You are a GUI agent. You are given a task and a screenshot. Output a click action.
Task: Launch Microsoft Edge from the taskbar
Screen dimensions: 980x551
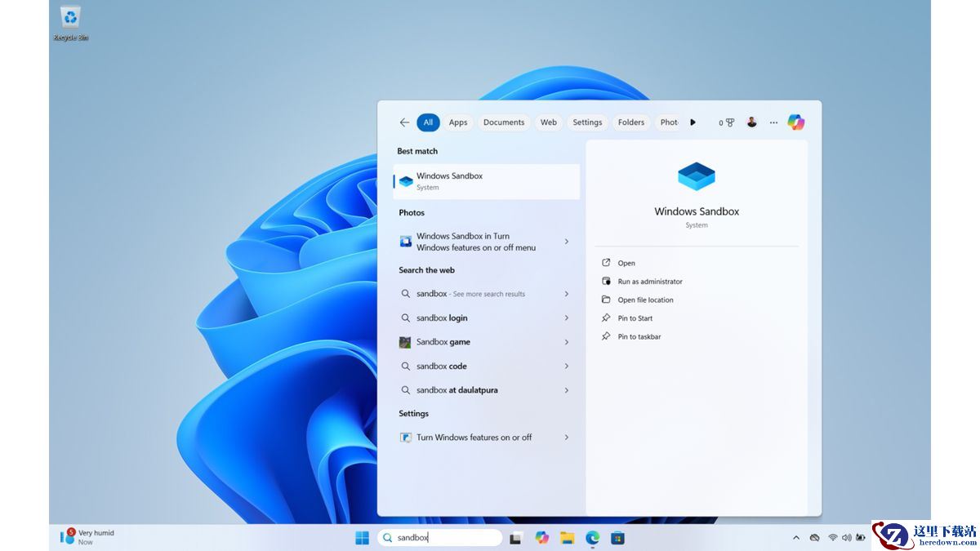tap(592, 537)
